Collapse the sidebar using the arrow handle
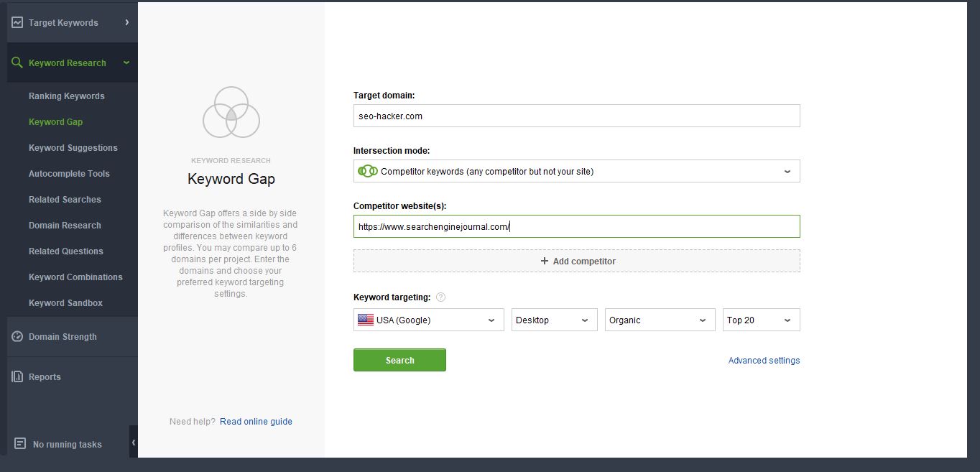 click(x=134, y=443)
